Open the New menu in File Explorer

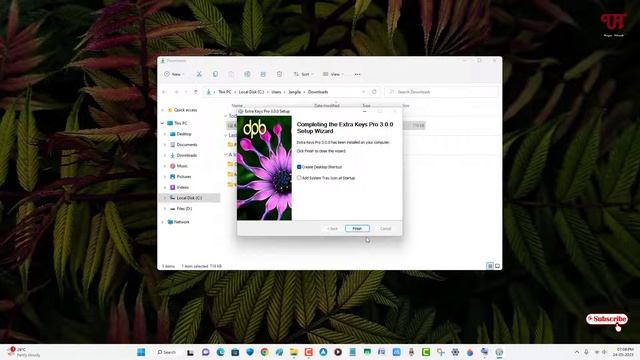coord(174,74)
